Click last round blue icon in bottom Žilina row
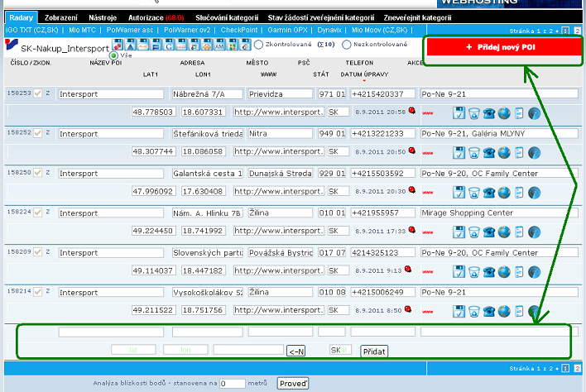 tap(534, 311)
